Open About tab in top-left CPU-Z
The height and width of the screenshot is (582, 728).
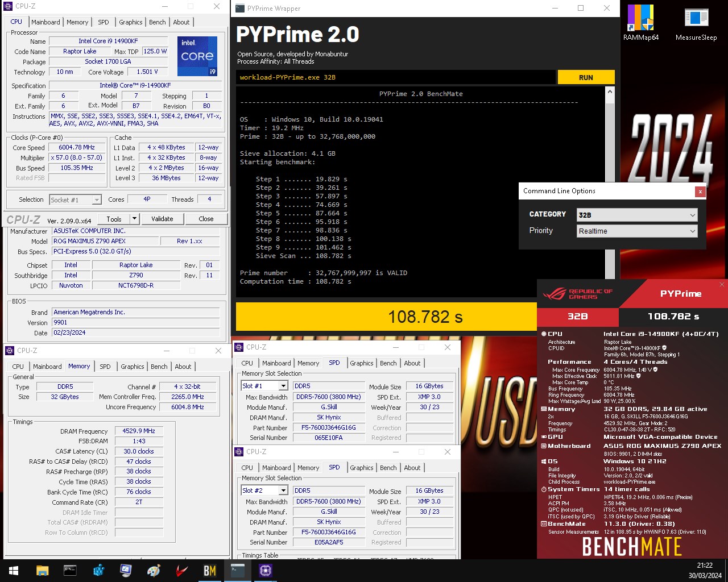pos(181,22)
